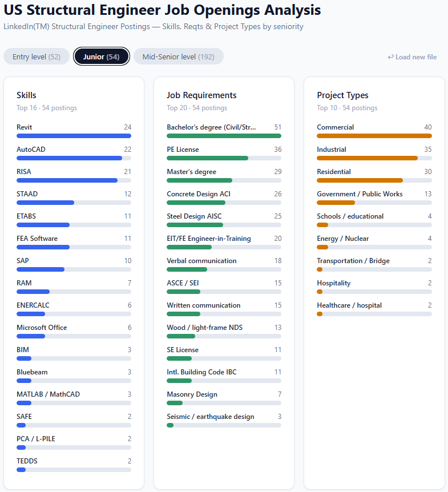The width and height of the screenshot is (448, 492).
Task: Click the Seismic / earthquake design label
Action: tap(210, 417)
